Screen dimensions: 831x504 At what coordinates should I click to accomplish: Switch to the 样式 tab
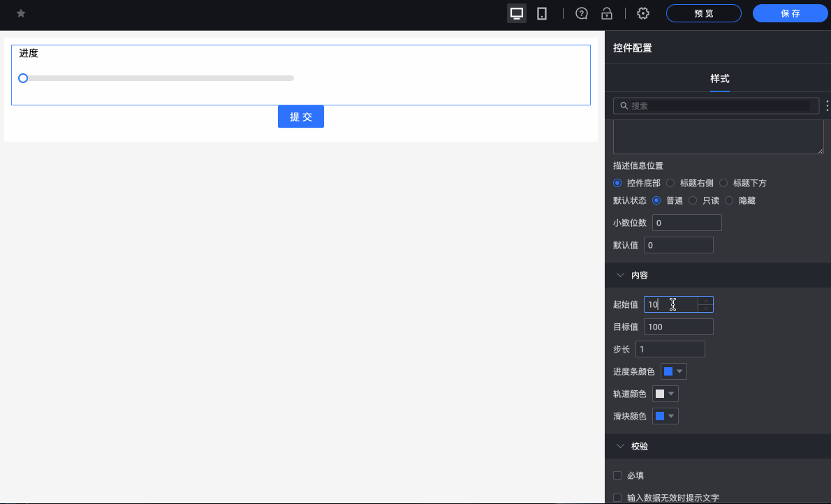click(720, 78)
